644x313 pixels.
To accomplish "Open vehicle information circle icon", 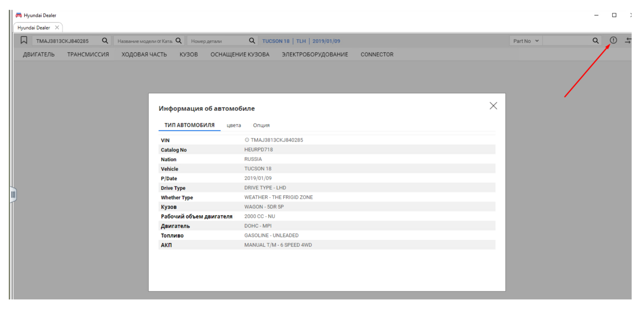I will [613, 40].
